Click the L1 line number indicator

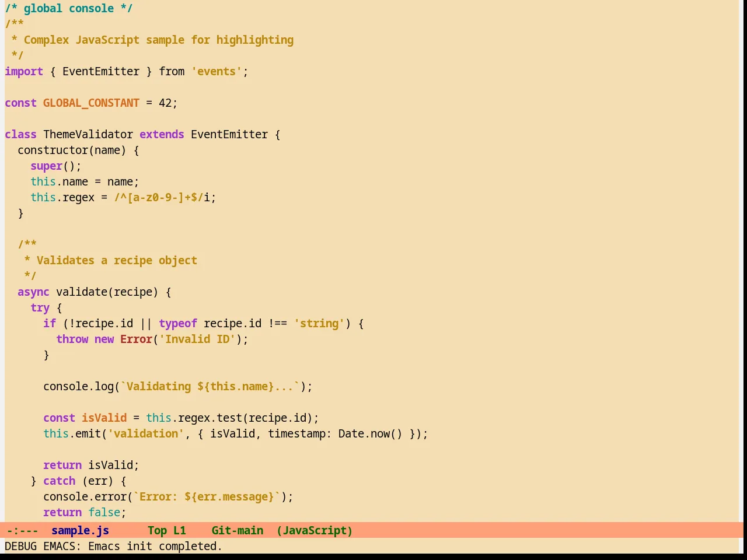tap(180, 530)
